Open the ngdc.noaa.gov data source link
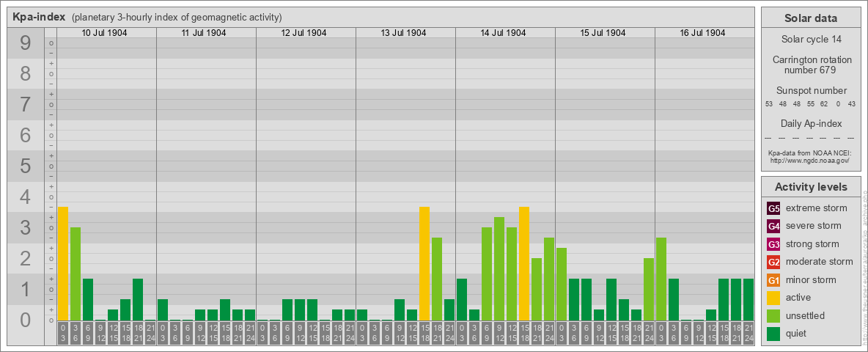 810,161
